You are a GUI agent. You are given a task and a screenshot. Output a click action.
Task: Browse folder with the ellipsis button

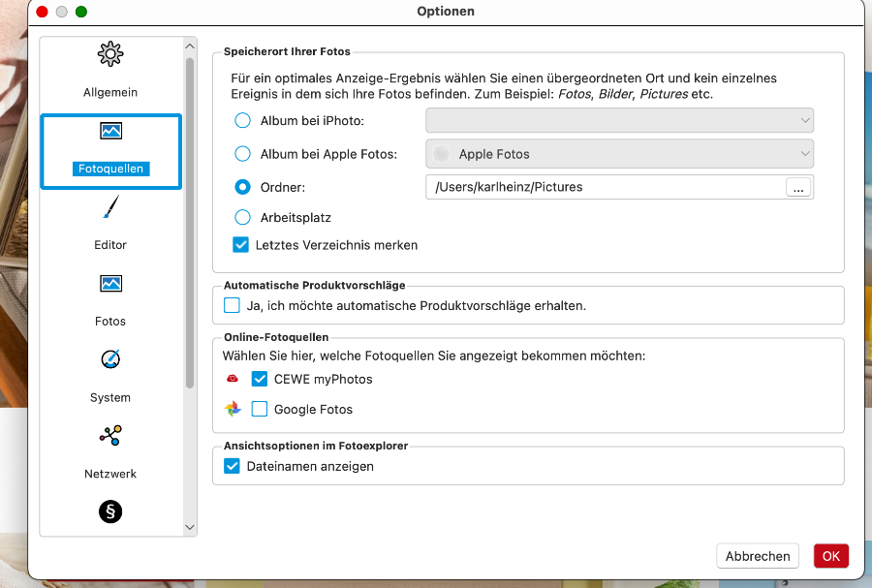798,187
